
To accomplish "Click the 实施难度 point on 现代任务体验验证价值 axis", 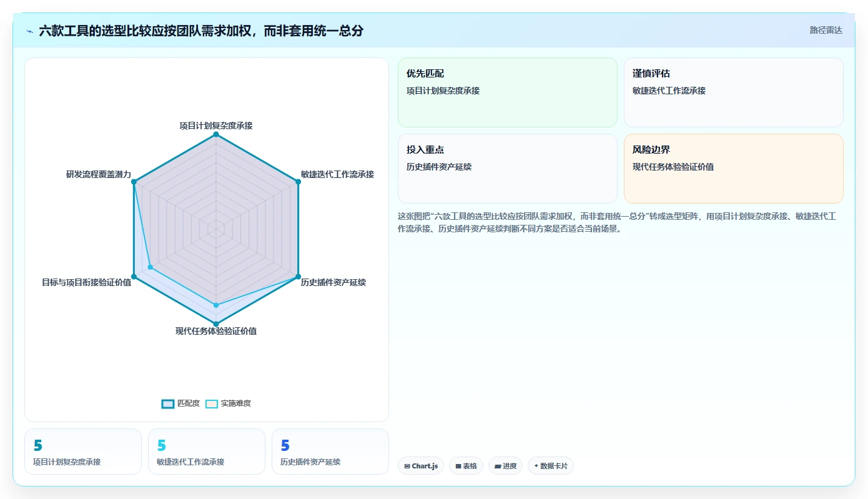I will click(216, 305).
